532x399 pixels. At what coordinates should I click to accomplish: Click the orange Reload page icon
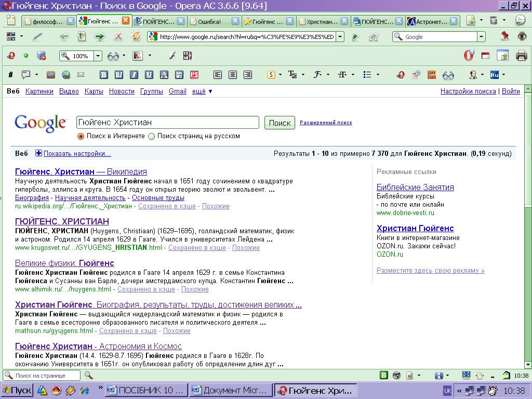pyautogui.click(x=137, y=36)
